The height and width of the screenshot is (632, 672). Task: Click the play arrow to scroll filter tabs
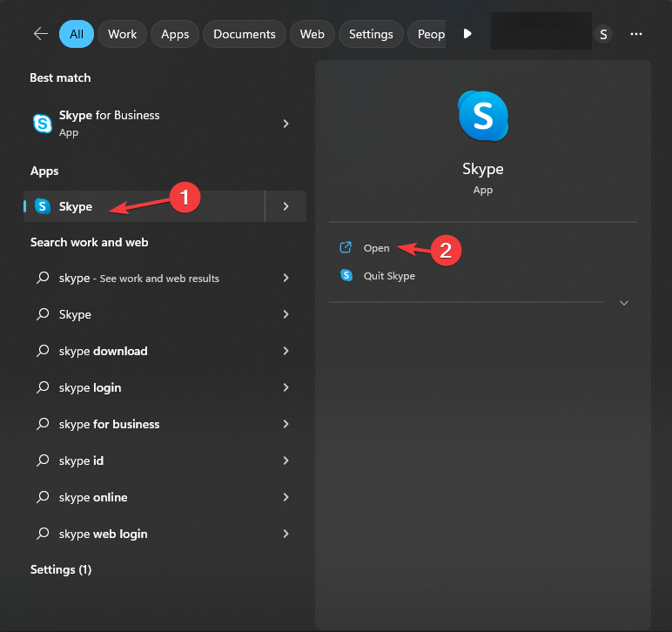tap(467, 34)
